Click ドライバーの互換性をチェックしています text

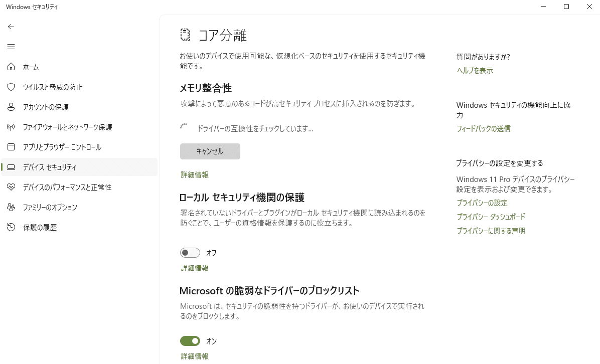(x=255, y=129)
